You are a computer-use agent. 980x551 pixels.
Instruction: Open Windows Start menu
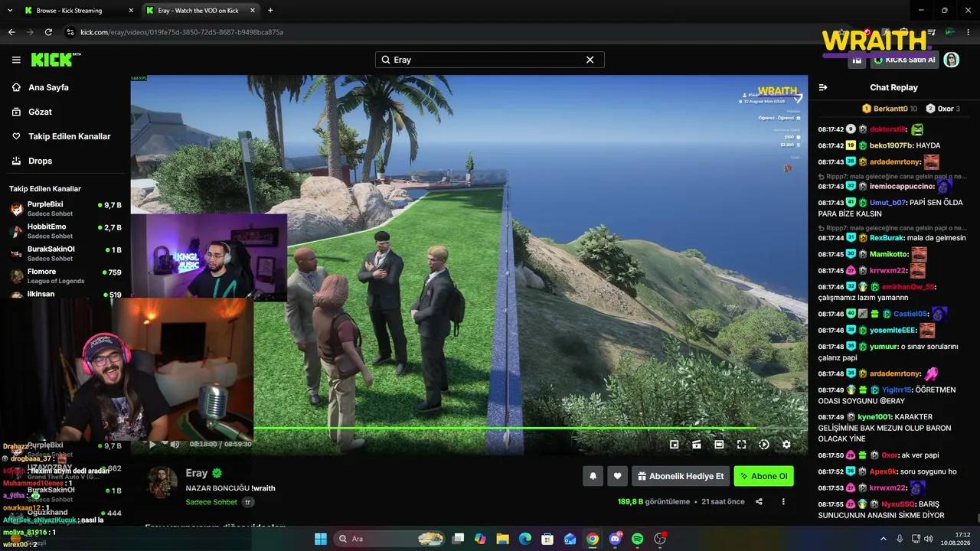click(x=321, y=539)
